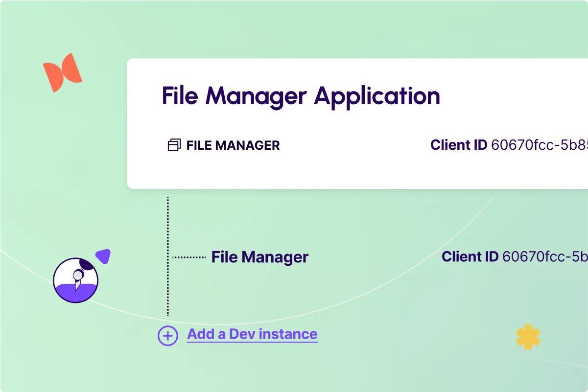This screenshot has width=588, height=392.
Task: Select the avatar circle with the pin illustration
Action: pos(76,279)
